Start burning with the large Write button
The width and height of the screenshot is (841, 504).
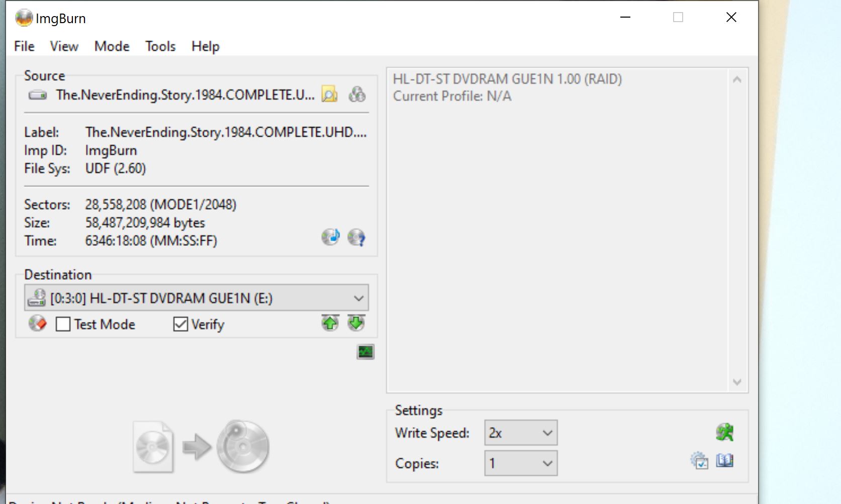click(201, 446)
